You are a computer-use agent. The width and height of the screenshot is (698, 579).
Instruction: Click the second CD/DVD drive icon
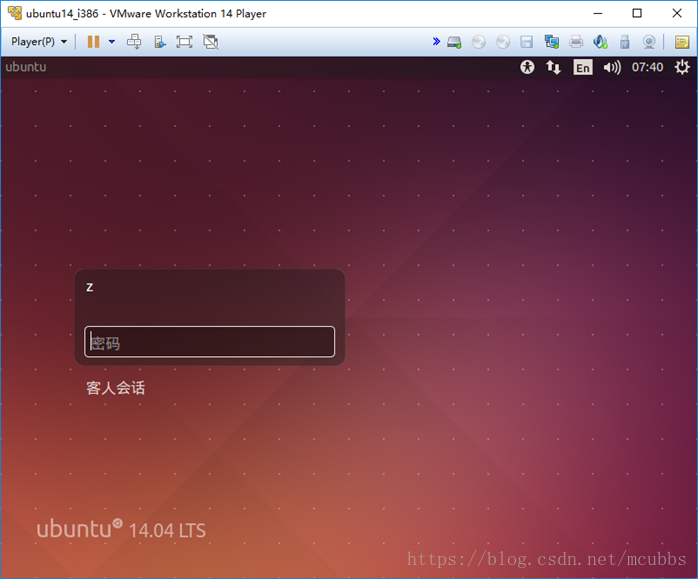tap(503, 42)
